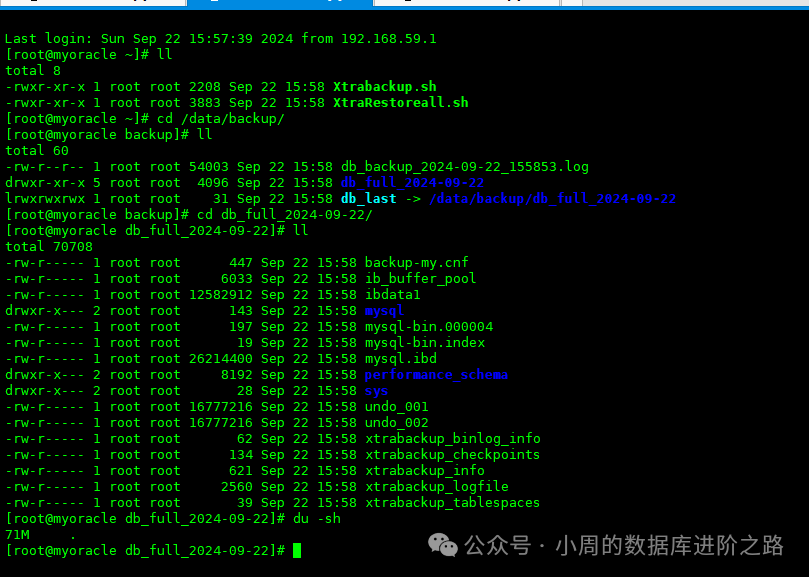Click the 71M disk usage result
Viewport: 809px width, 577px height.
[x=18, y=535]
